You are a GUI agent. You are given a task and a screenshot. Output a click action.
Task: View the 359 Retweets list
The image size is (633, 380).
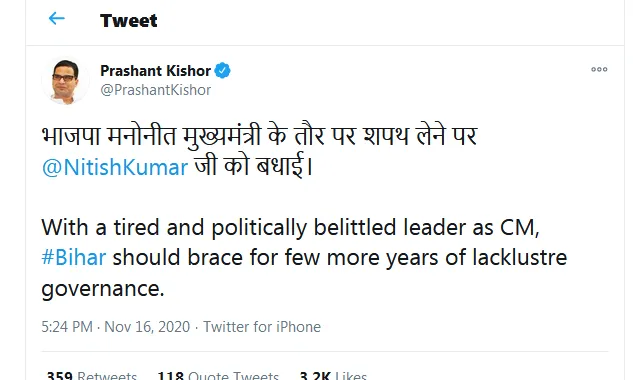click(92, 375)
